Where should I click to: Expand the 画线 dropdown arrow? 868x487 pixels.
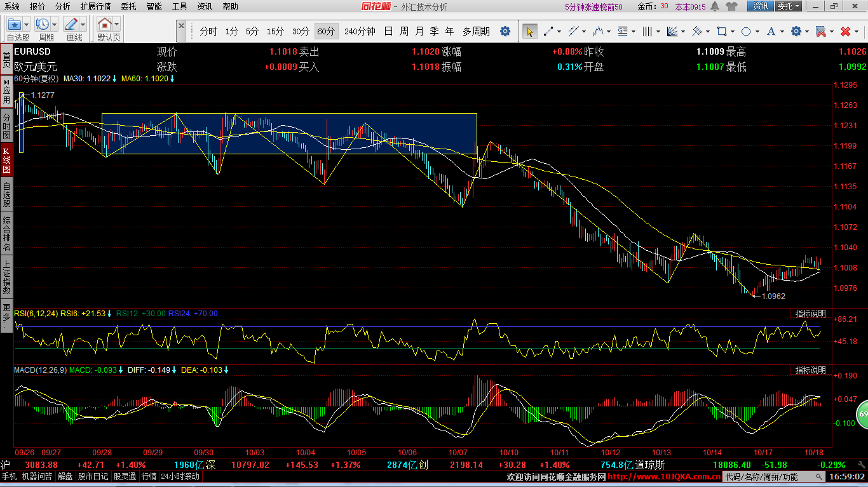[x=84, y=25]
